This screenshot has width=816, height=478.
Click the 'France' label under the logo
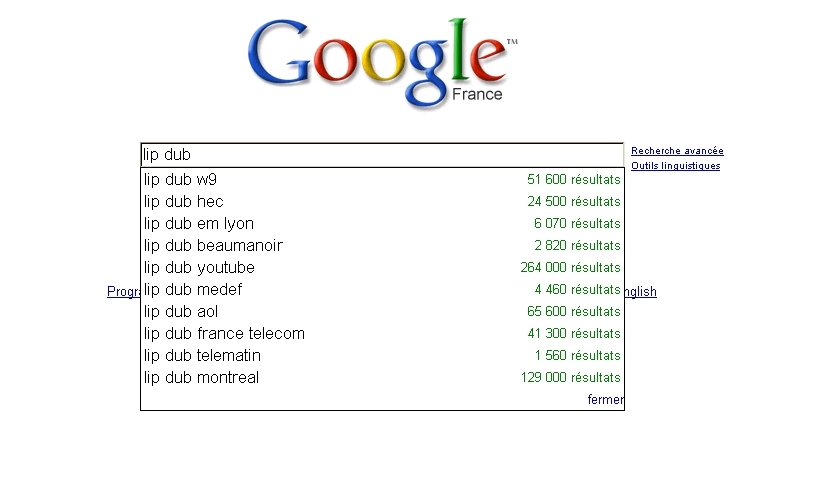click(x=477, y=95)
